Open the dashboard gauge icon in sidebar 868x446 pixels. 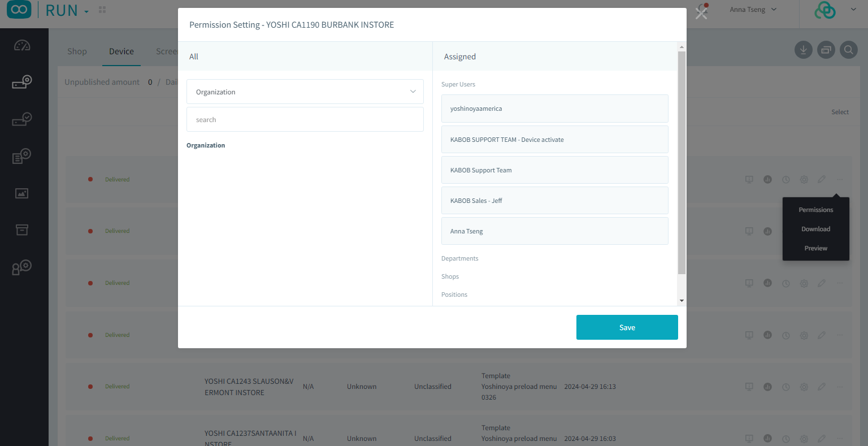coord(22,46)
